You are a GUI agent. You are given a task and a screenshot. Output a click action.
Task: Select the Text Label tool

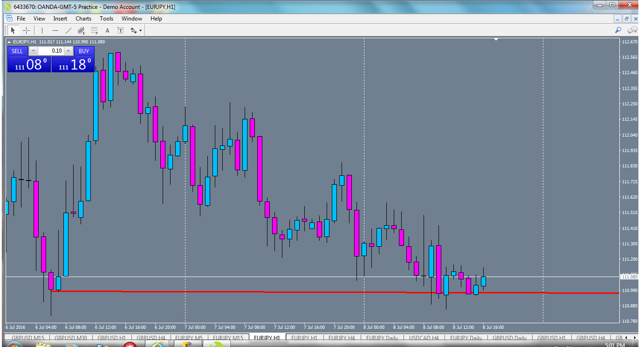tap(120, 30)
